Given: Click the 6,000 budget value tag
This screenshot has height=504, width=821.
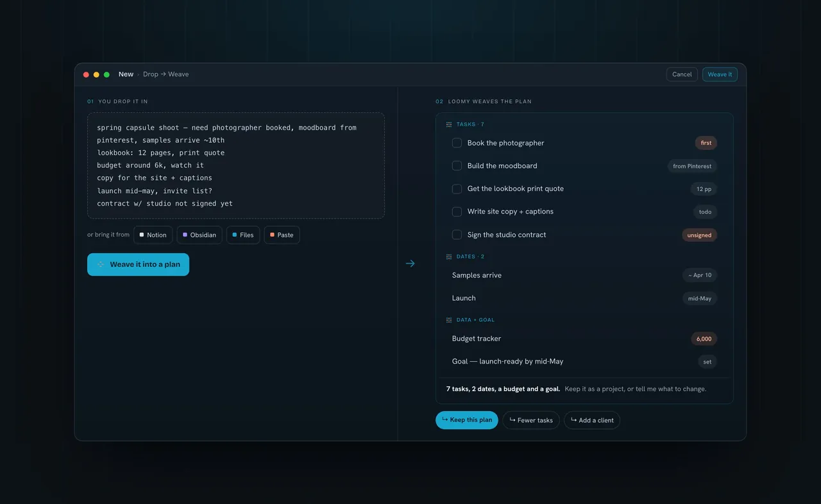Looking at the screenshot, I should pos(704,339).
